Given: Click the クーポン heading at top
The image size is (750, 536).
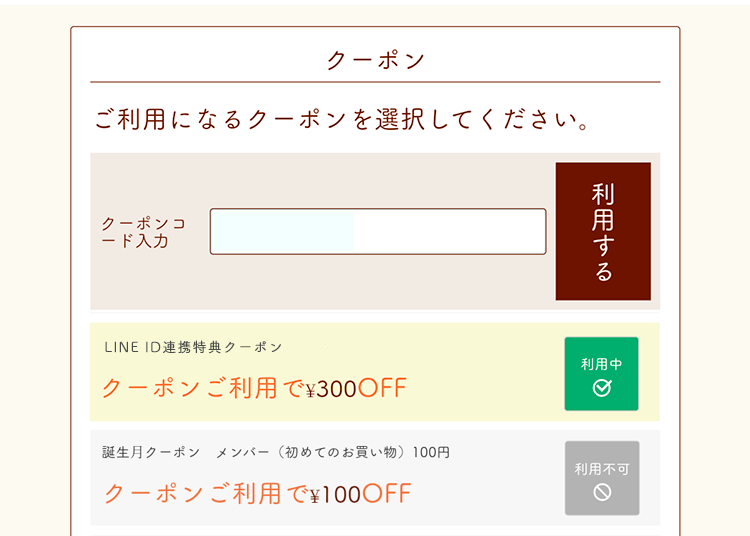Looking at the screenshot, I should (x=375, y=60).
